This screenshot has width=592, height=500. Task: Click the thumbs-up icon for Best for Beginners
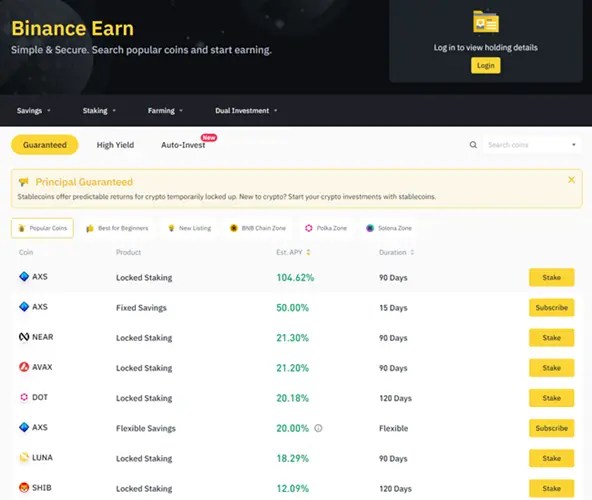pos(90,228)
